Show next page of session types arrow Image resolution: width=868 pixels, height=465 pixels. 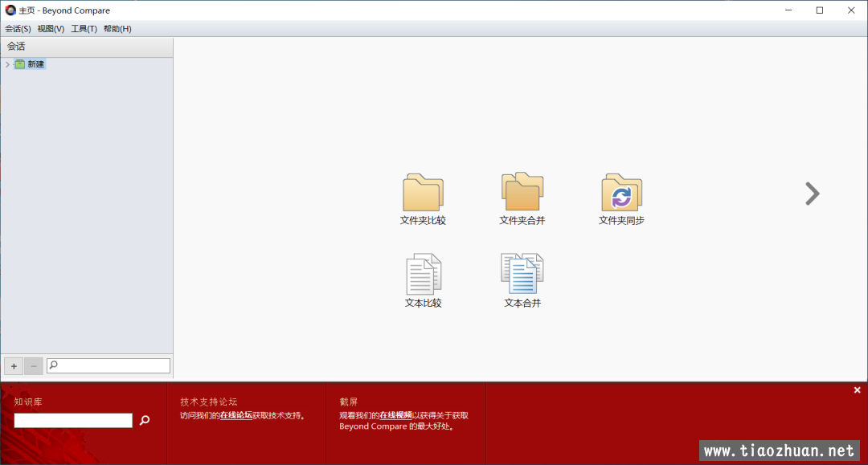812,194
